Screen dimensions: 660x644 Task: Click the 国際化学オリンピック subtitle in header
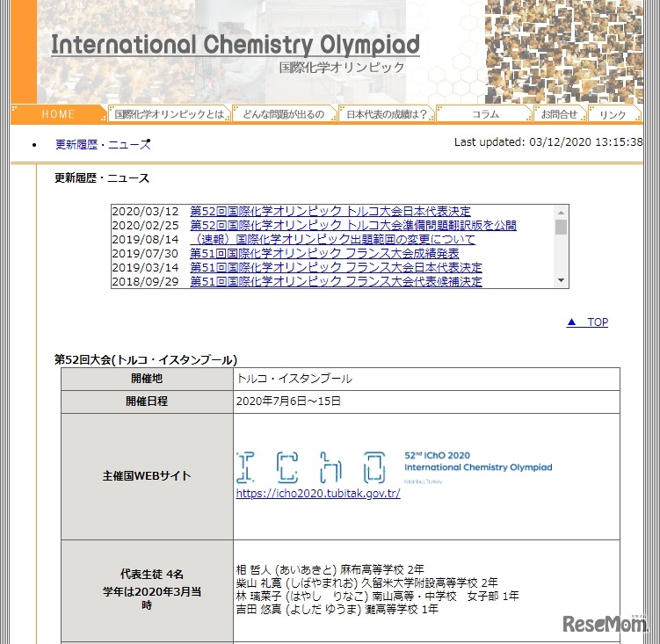[x=342, y=68]
